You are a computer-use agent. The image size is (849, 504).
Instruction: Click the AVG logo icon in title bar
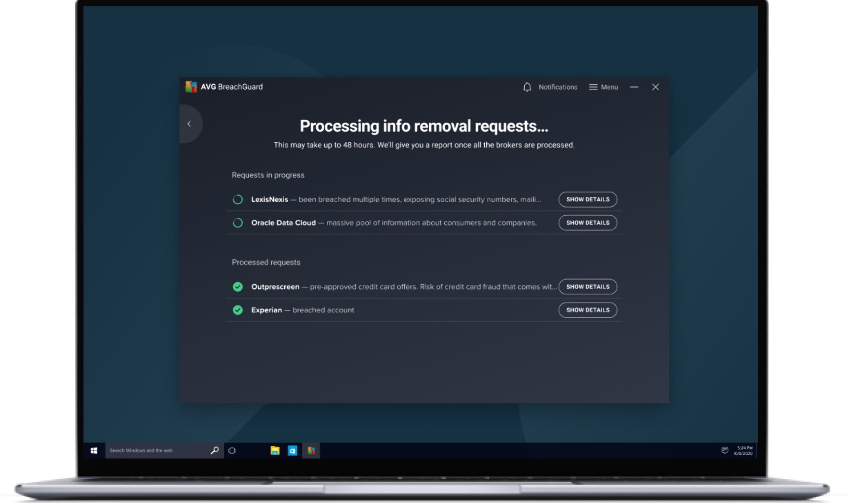(191, 87)
